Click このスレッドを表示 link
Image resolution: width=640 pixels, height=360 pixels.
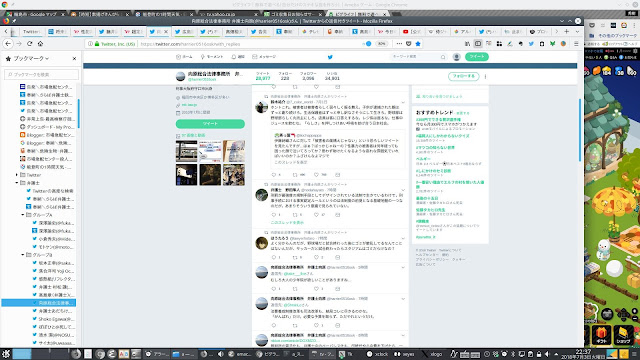287,222
